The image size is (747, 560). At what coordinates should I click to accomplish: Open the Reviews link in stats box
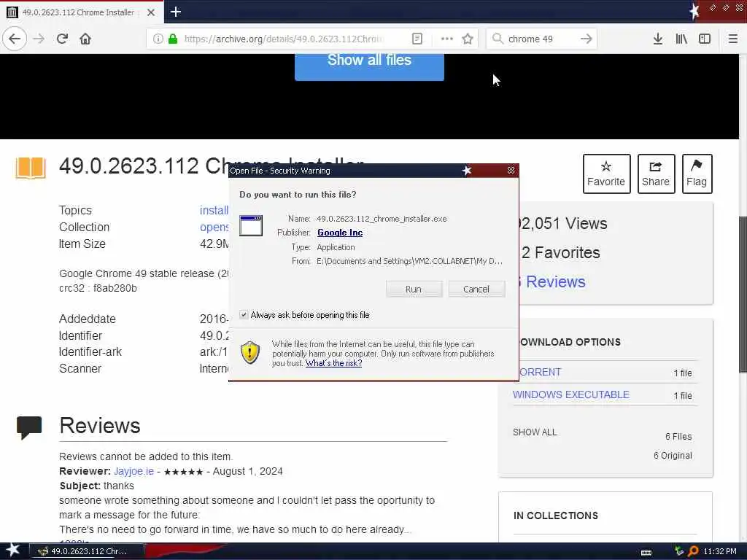click(x=555, y=281)
